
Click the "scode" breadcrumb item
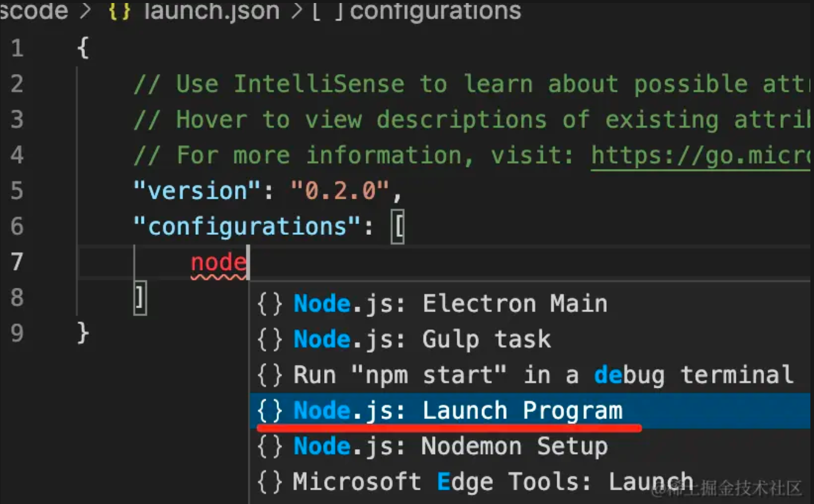click(33, 11)
